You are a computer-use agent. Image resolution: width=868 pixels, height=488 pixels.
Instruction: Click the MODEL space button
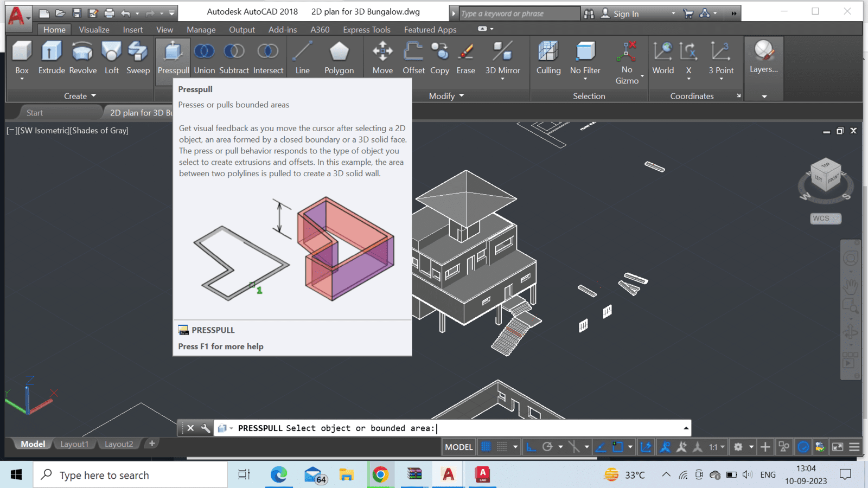pyautogui.click(x=459, y=447)
